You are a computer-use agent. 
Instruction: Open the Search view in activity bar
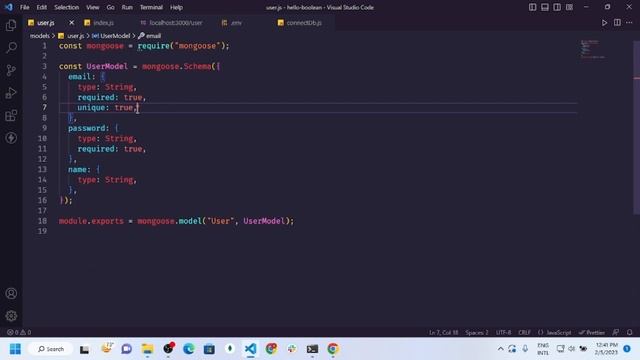[11, 47]
